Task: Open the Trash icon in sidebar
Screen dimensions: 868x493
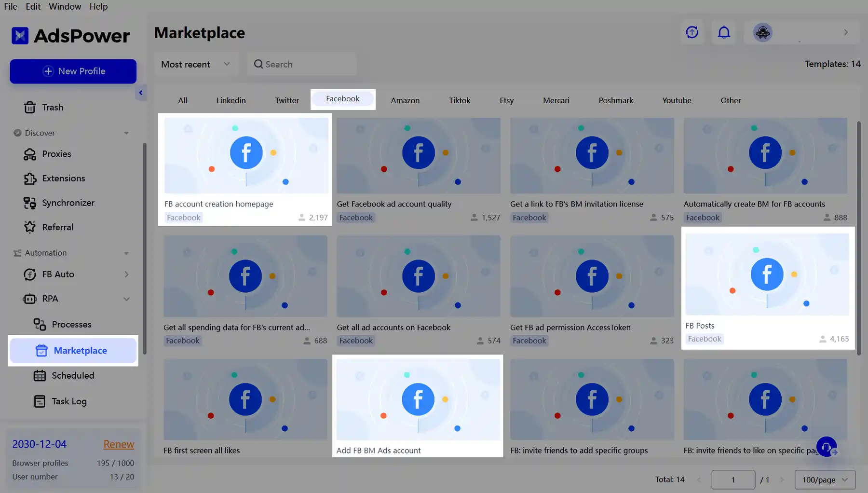Action: (x=30, y=107)
